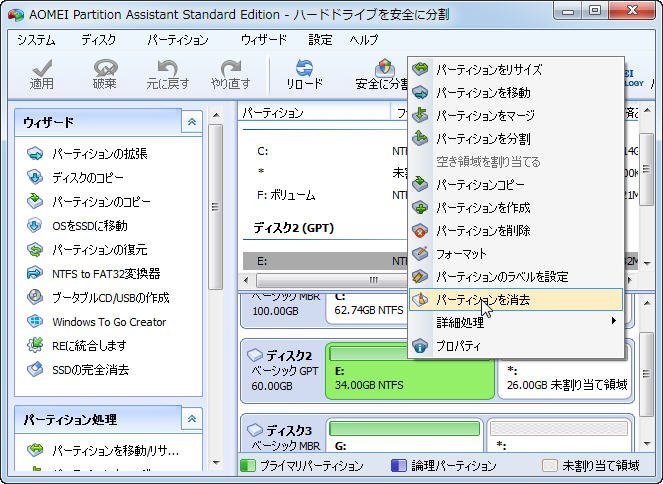Click the ラベルを設定 tag icon in context menu
This screenshot has width=663, height=484.
pyautogui.click(x=420, y=276)
